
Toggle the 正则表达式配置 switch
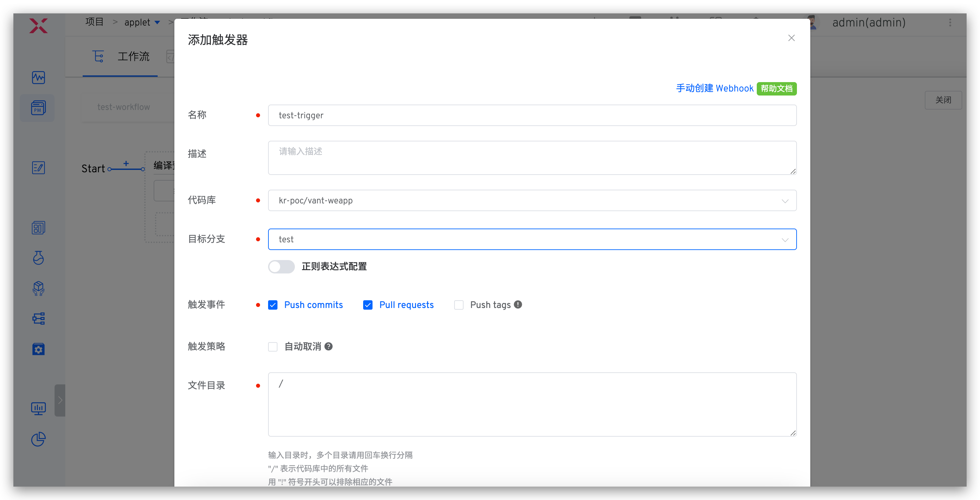(281, 266)
